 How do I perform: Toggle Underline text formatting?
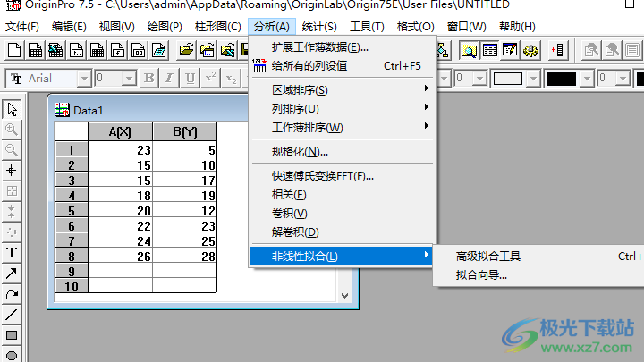(190, 78)
